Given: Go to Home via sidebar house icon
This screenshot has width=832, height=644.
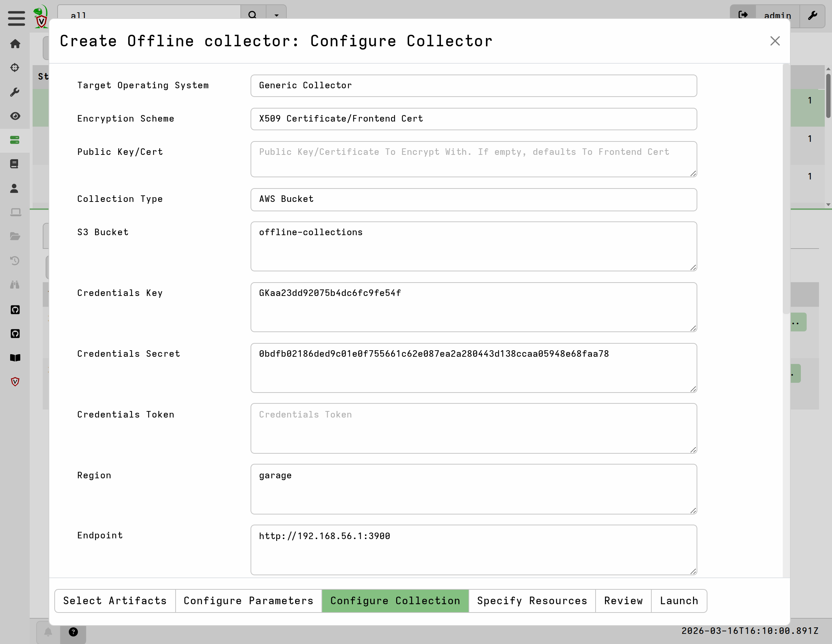Looking at the screenshot, I should (15, 44).
